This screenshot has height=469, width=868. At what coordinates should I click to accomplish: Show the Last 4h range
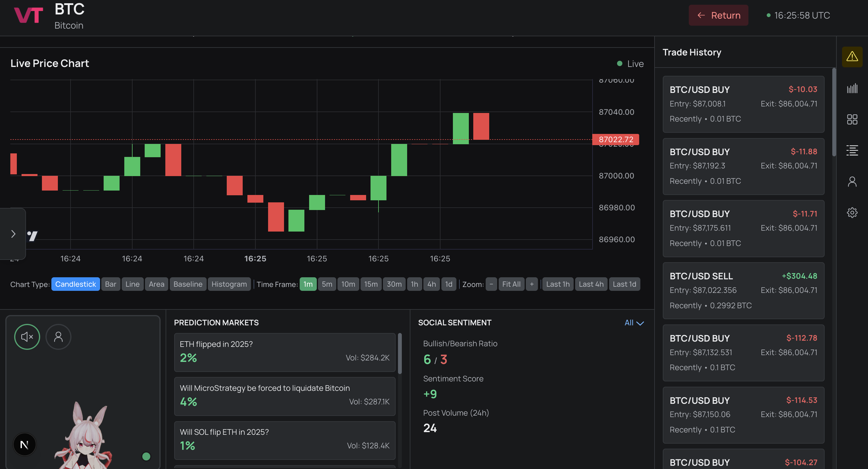tap(591, 284)
